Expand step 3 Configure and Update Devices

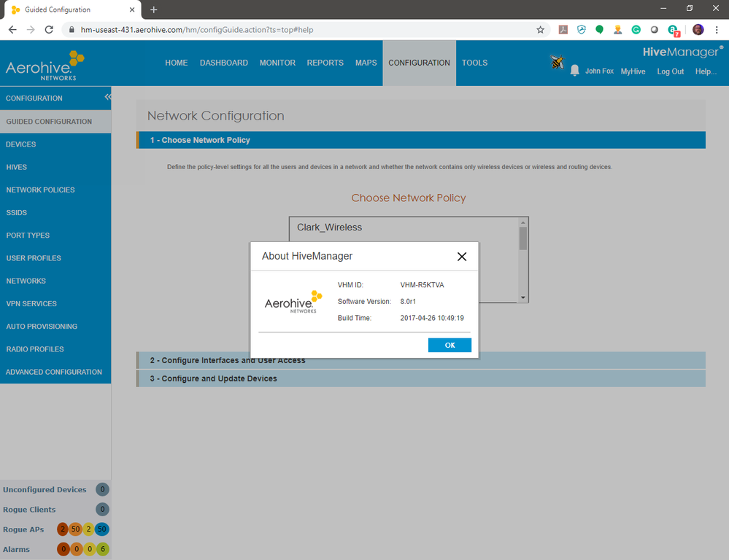click(x=421, y=378)
